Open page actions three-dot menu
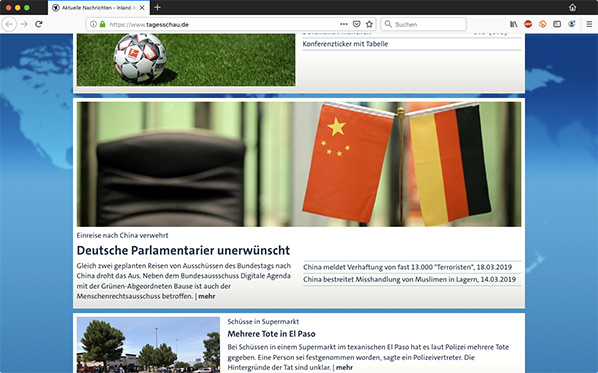Viewport: 598px width, 373px height. (344, 24)
